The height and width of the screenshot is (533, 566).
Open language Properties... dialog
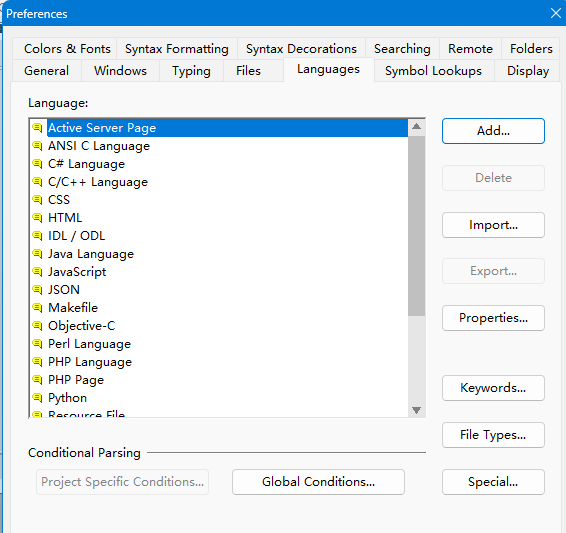(493, 318)
